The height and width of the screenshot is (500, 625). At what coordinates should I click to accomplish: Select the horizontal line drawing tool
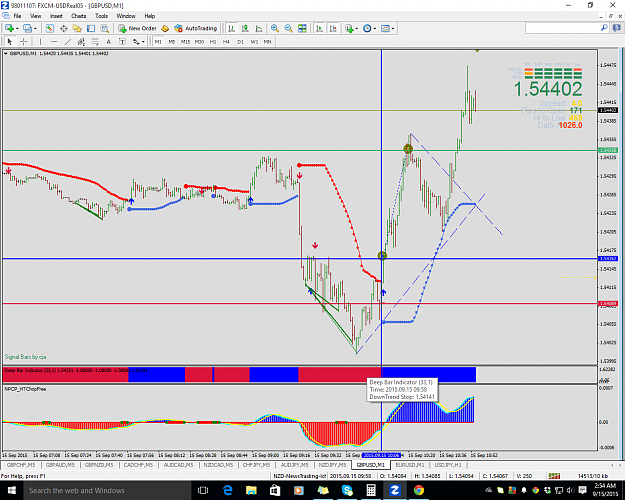click(54, 41)
